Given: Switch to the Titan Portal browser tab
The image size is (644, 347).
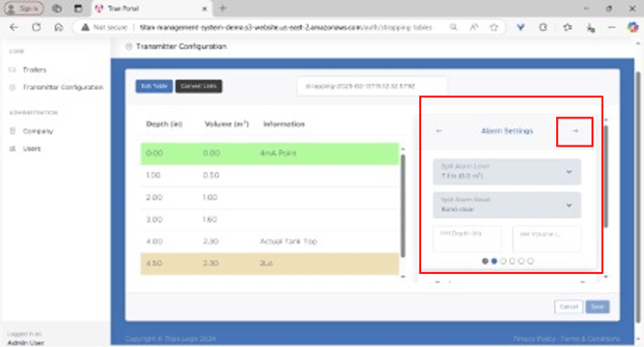Looking at the screenshot, I should point(151,8).
